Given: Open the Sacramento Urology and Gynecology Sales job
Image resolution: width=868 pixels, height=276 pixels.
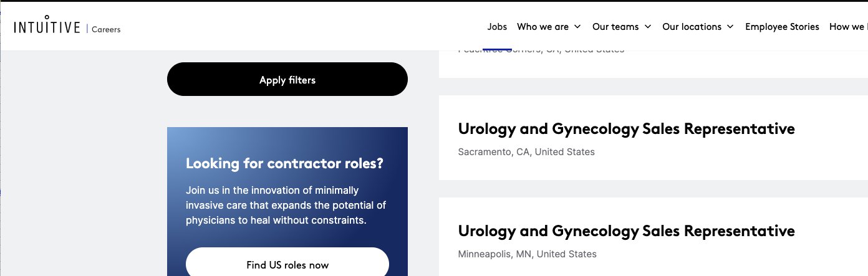Looking at the screenshot, I should 626,129.
